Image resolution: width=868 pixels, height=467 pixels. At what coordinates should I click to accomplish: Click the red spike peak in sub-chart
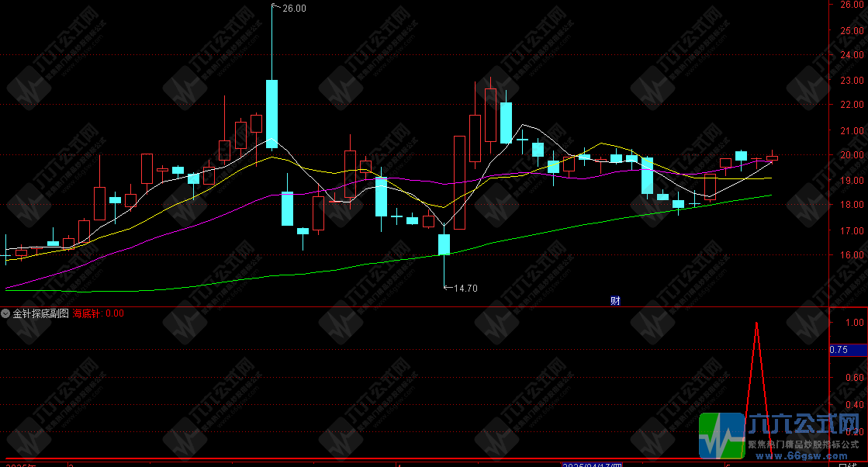756,323
